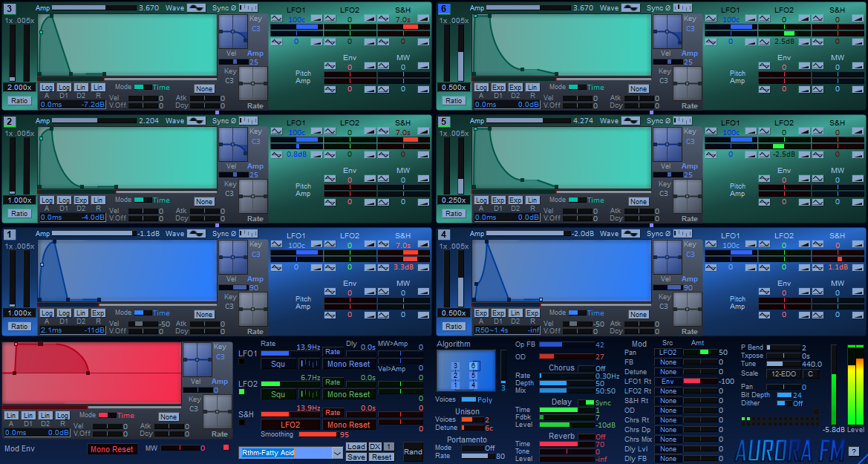Click the preset Reset button
The width and height of the screenshot is (868, 464).
pos(382,457)
